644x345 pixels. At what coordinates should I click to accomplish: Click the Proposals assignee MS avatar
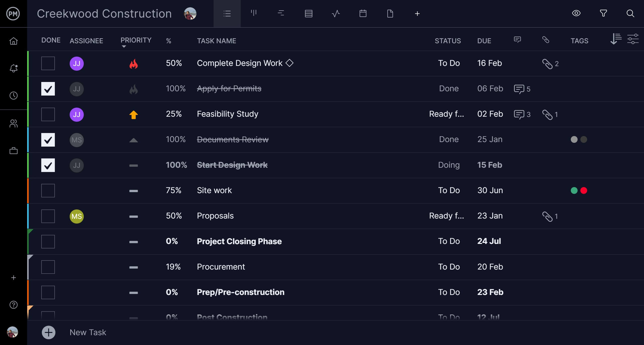coord(77,216)
